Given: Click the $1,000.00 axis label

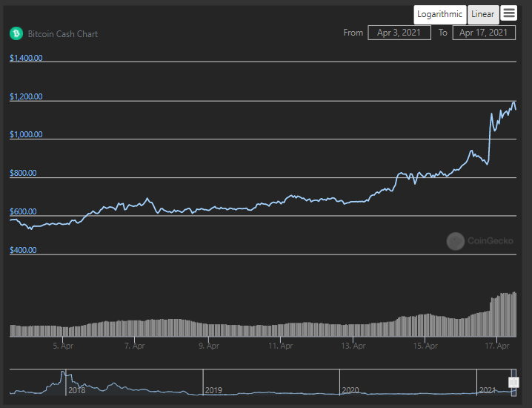Looking at the screenshot, I should 26,134.
